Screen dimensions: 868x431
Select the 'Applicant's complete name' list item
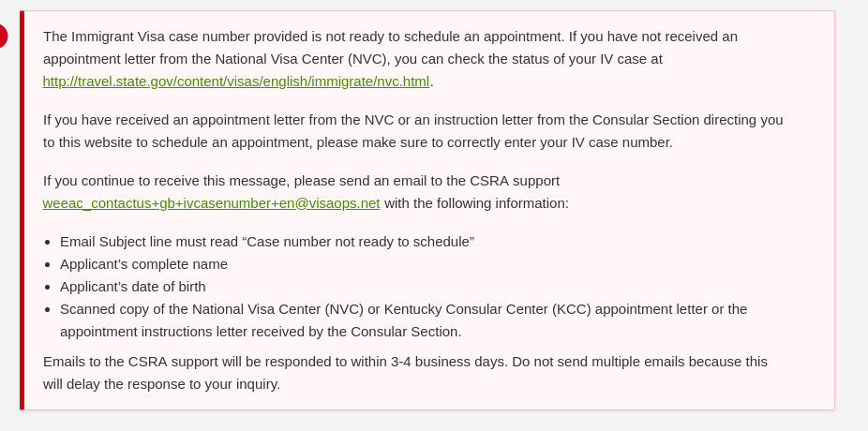point(144,264)
